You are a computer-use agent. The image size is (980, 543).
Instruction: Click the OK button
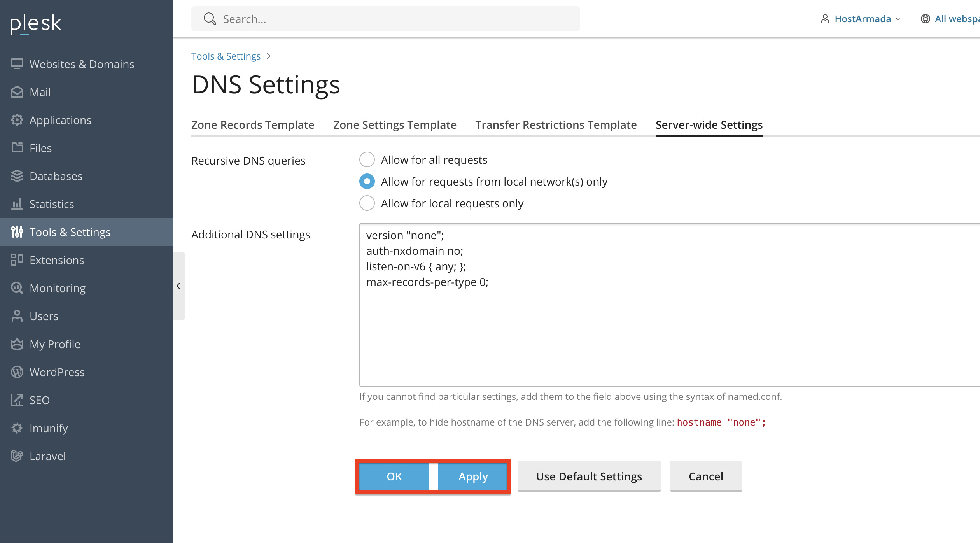(x=394, y=476)
